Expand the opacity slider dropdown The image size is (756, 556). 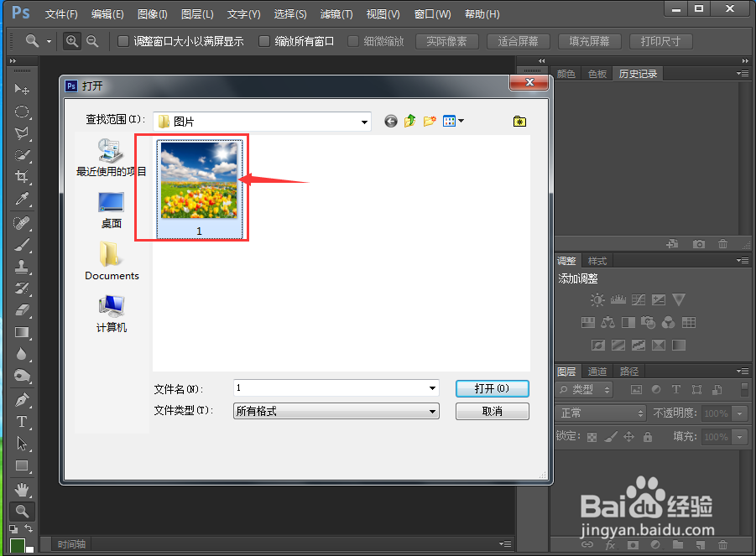click(739, 413)
